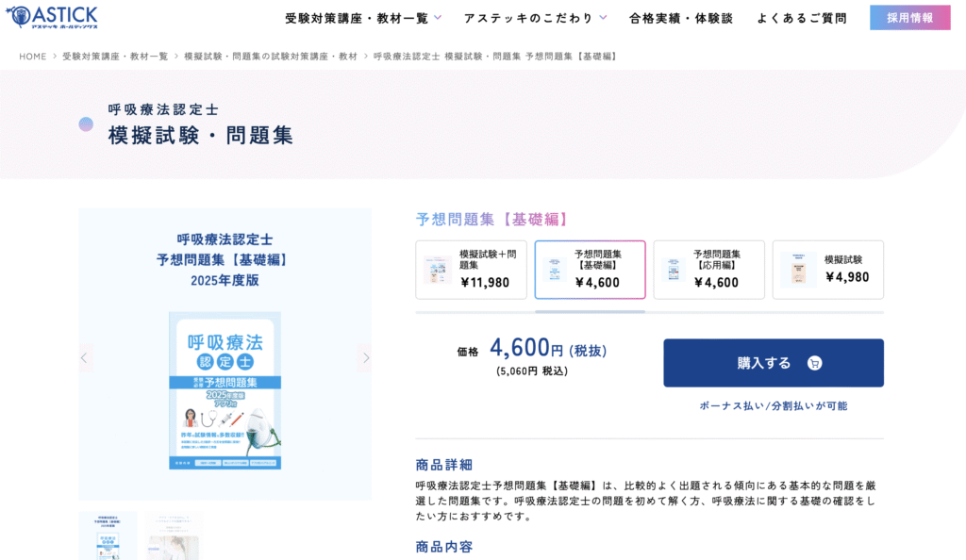This screenshot has height=560, width=966.
Task: Expand the 受験対策講座・教材一覧 dropdown menu
Action: tap(363, 18)
